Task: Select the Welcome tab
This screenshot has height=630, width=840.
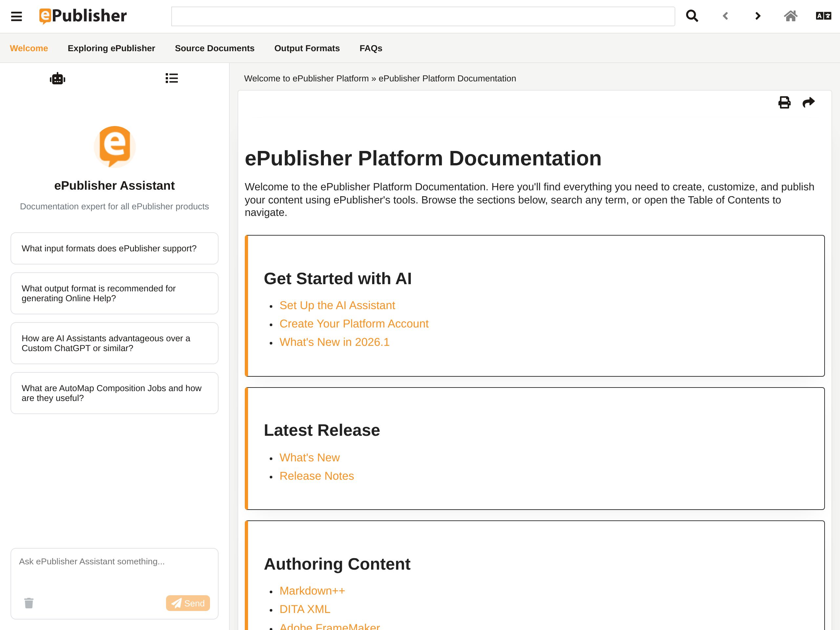Action: 29,48
